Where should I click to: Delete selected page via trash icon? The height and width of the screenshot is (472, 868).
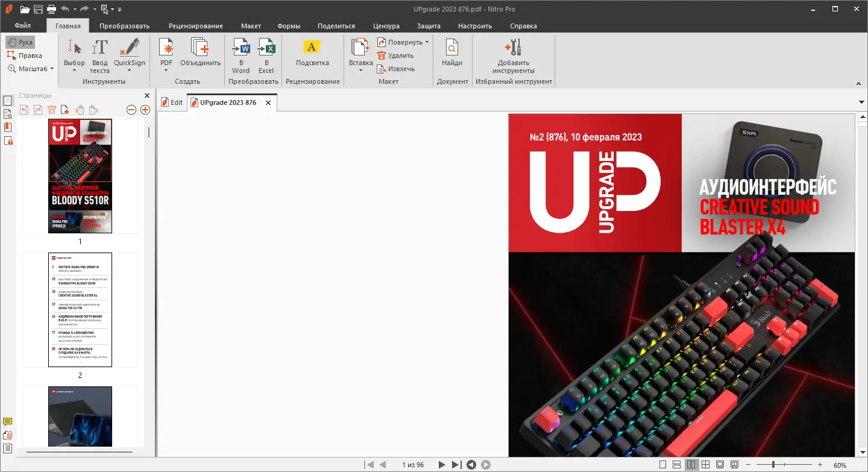[x=52, y=110]
